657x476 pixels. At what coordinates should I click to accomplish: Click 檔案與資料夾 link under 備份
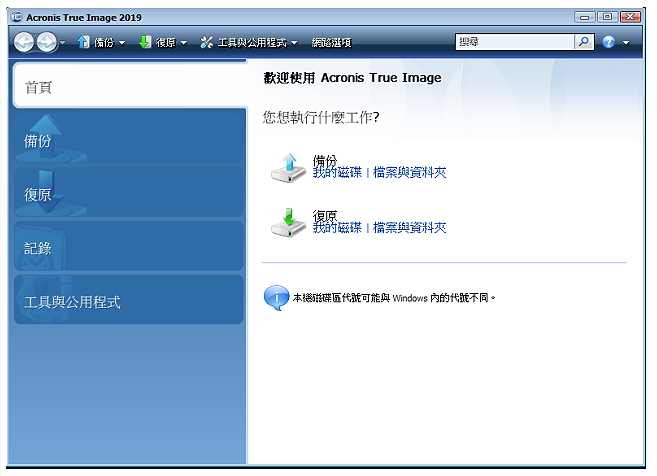pyautogui.click(x=409, y=173)
